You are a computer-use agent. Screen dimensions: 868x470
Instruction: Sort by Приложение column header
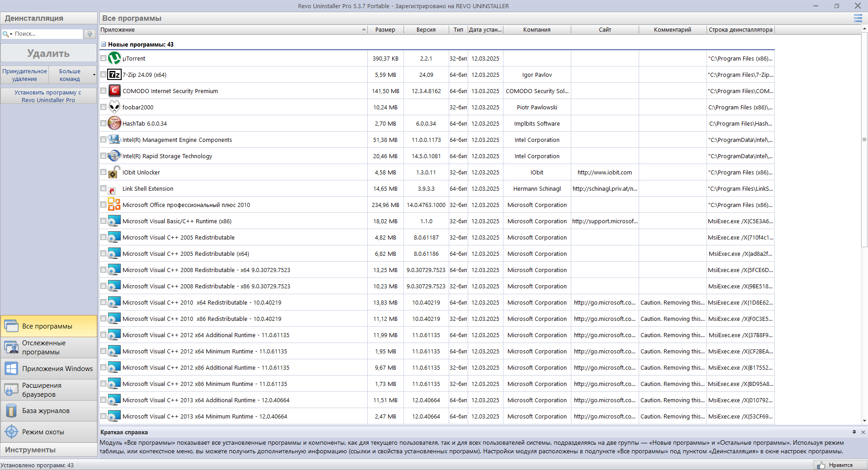click(x=233, y=30)
